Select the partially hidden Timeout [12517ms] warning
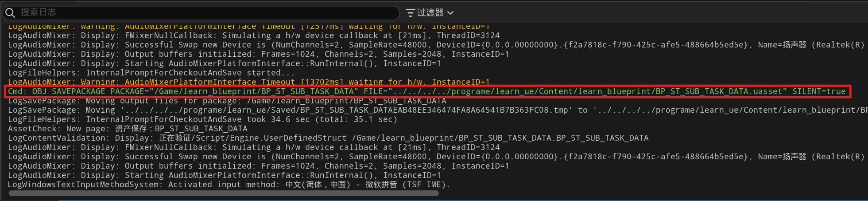Viewport: 868px width, 201px height. click(x=248, y=27)
